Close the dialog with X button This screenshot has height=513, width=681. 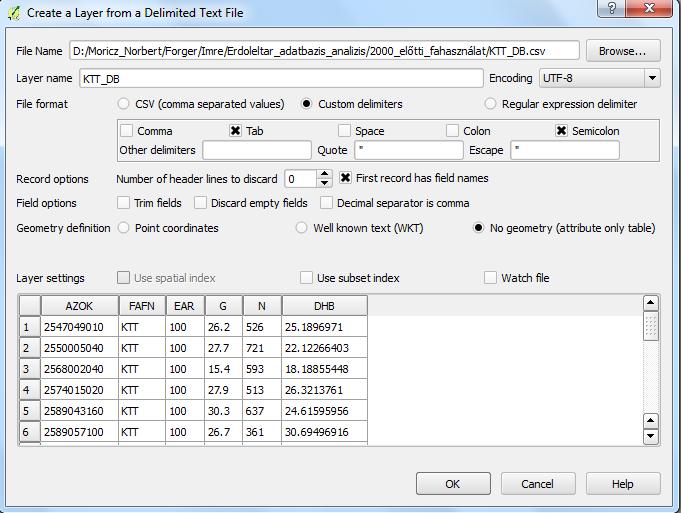tap(649, 8)
